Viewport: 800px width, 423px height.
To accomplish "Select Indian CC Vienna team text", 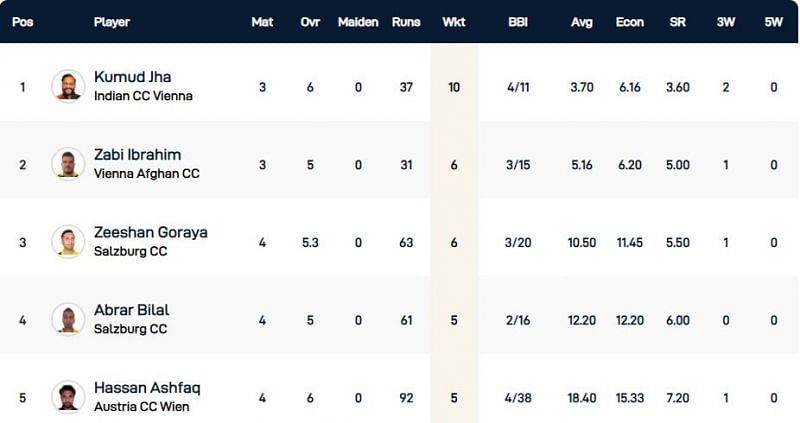I will 143,96.
